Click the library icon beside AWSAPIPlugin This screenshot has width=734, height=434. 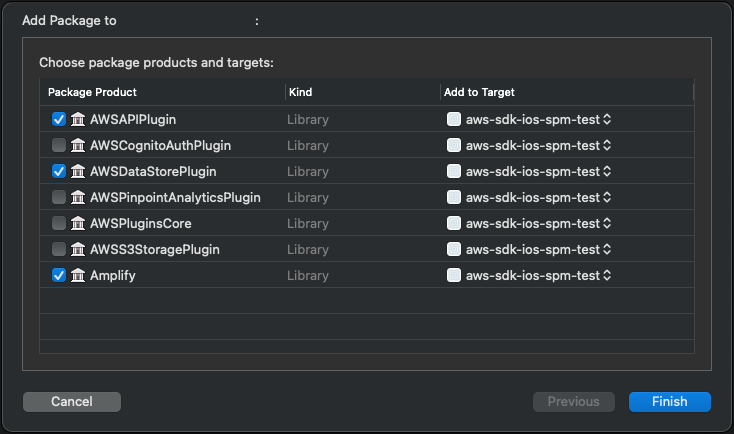(x=78, y=119)
